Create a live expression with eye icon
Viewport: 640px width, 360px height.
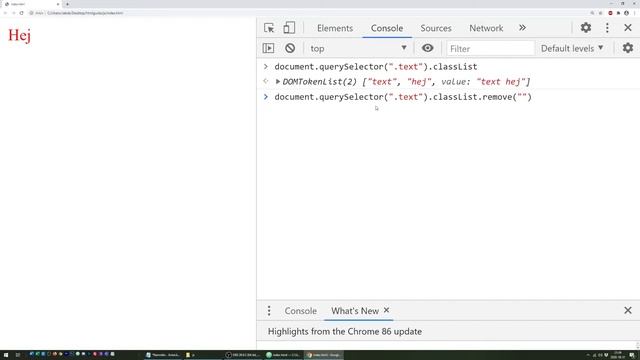tap(427, 48)
